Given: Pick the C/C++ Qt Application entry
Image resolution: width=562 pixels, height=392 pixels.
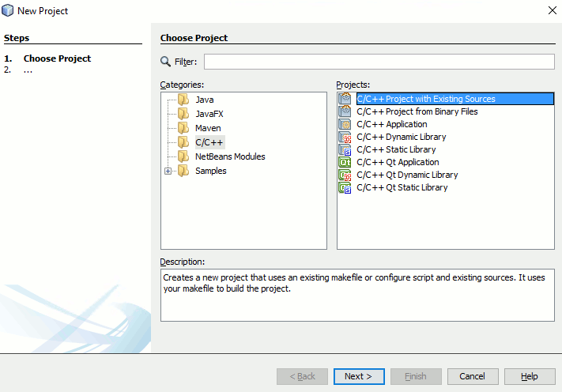Looking at the screenshot, I should 398,162.
